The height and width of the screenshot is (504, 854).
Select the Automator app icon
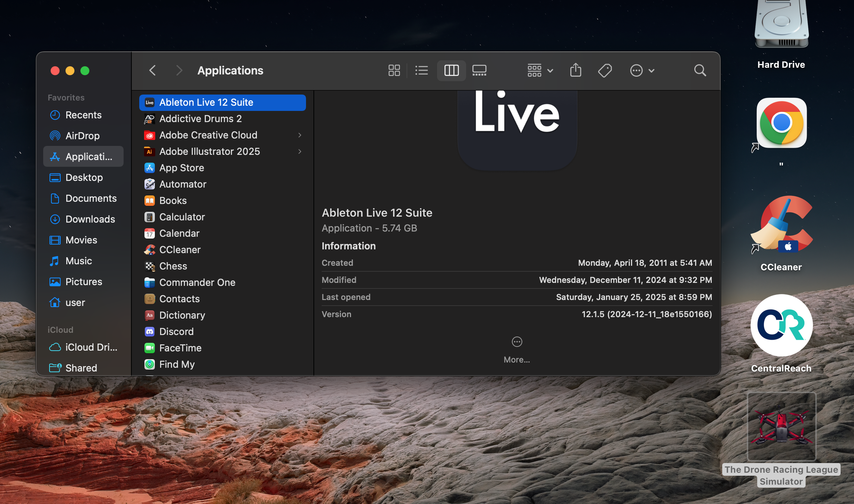click(149, 184)
